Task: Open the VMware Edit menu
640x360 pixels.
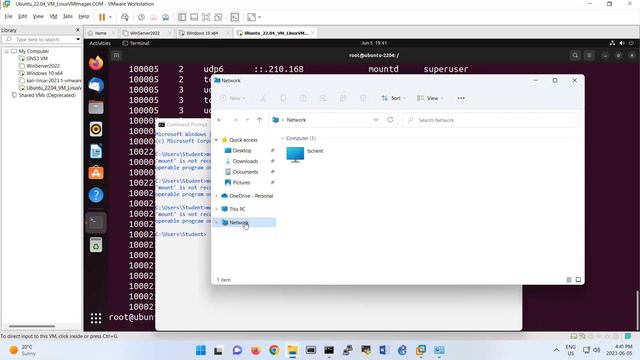Action: coord(22,17)
